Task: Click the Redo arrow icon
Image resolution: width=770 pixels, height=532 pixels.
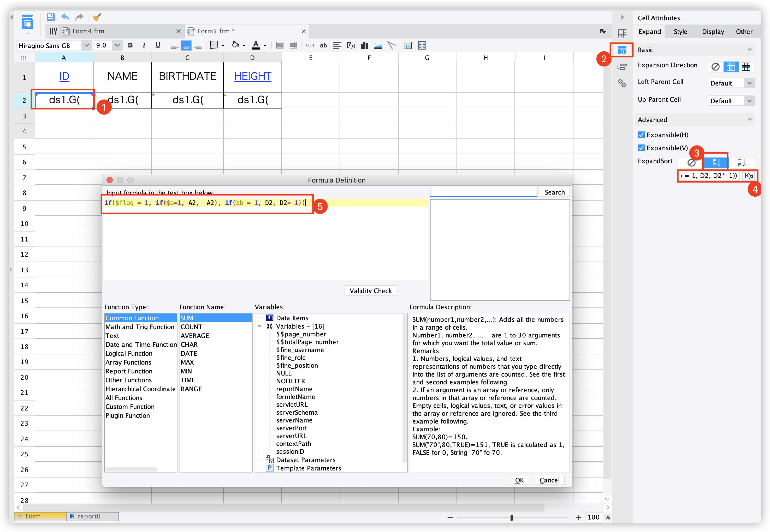Action: coord(79,17)
